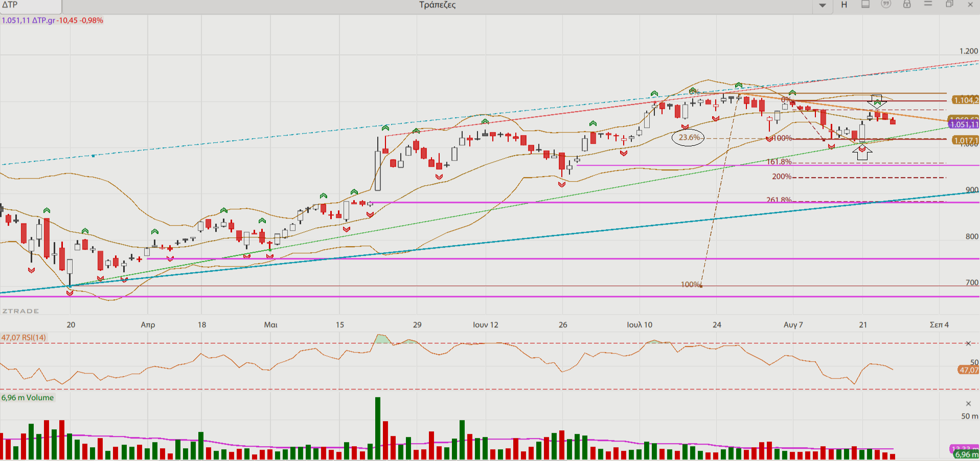
Task: Click the 6,96 m volume value tag
Action: pyautogui.click(x=967, y=454)
